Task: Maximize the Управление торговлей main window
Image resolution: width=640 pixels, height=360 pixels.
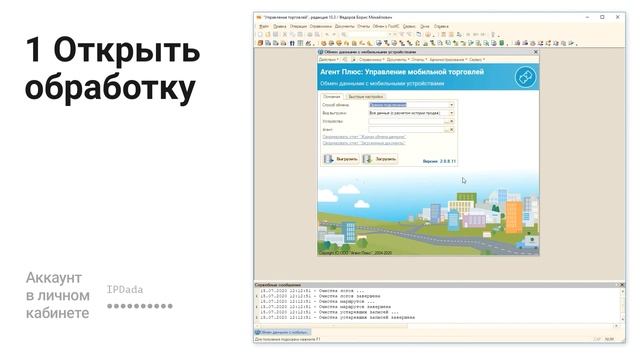Action: click(x=602, y=17)
